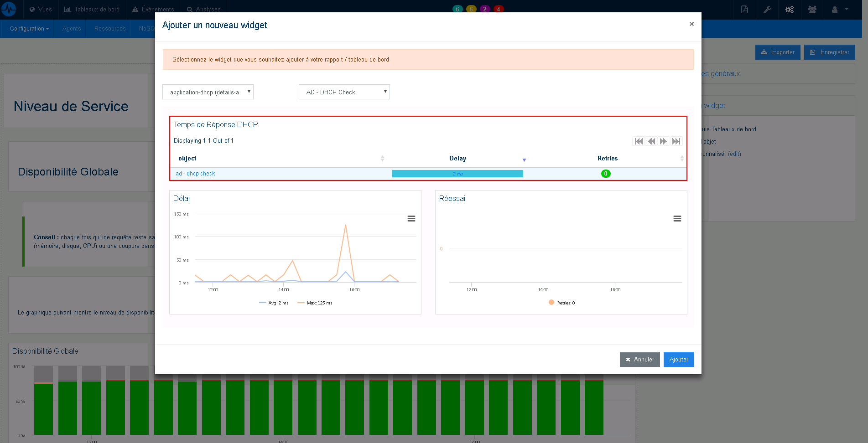Switch to the Tableaux de bord menu

tap(92, 9)
